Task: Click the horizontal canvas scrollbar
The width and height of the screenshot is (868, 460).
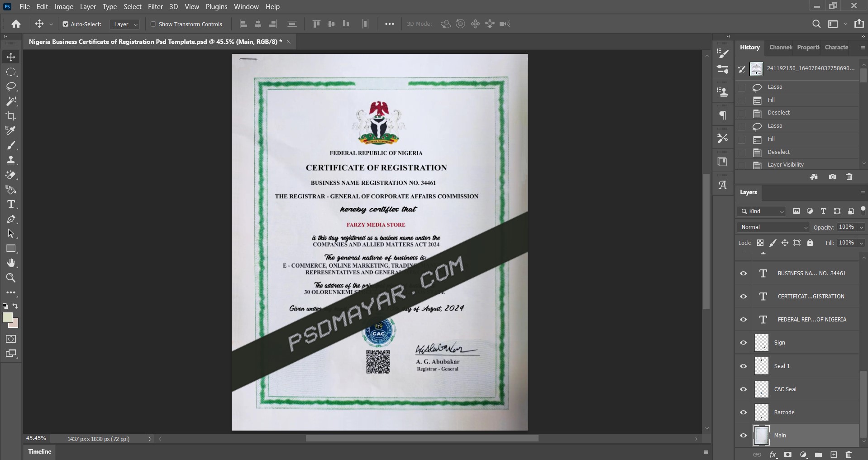Action: click(x=422, y=438)
